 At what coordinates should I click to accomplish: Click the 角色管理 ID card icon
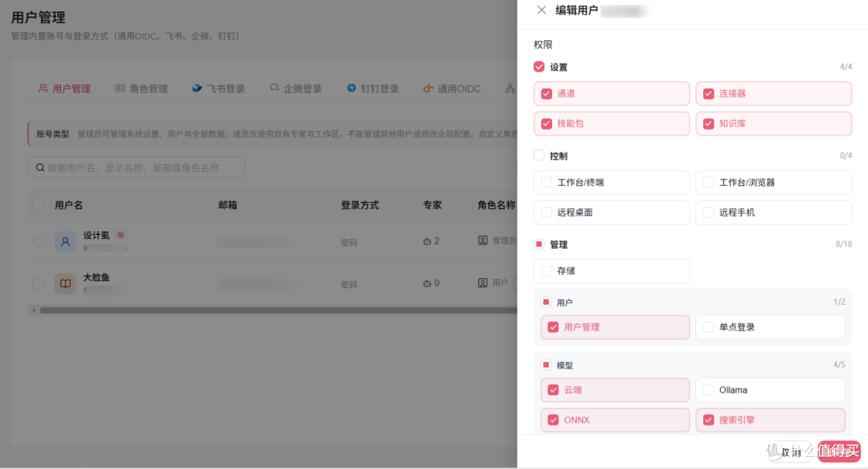point(120,88)
